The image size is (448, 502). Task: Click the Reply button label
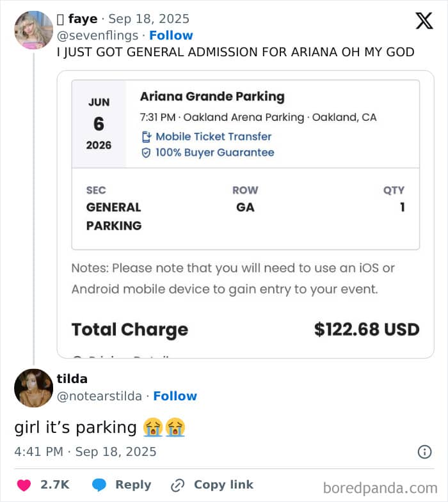pyautogui.click(x=133, y=485)
